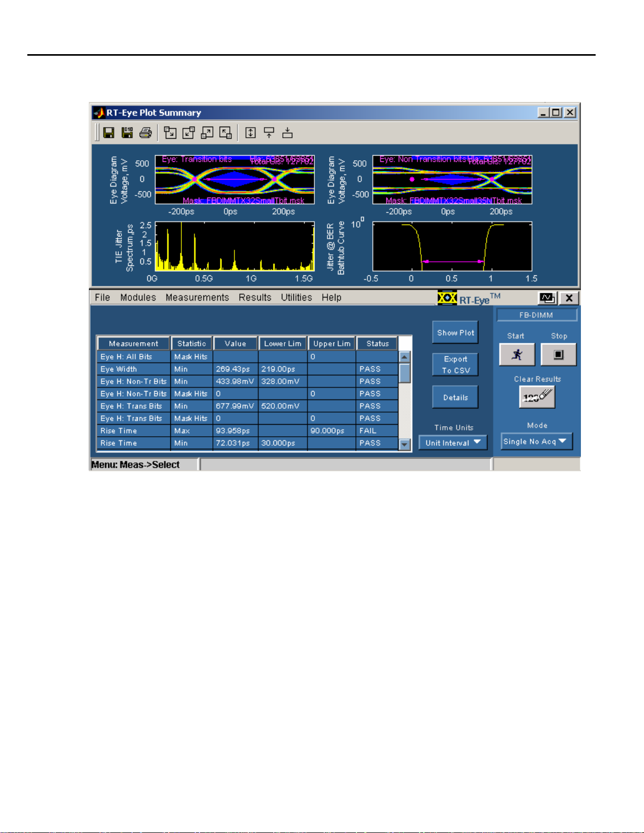
Task: Click the Statistic column header
Action: coord(191,344)
